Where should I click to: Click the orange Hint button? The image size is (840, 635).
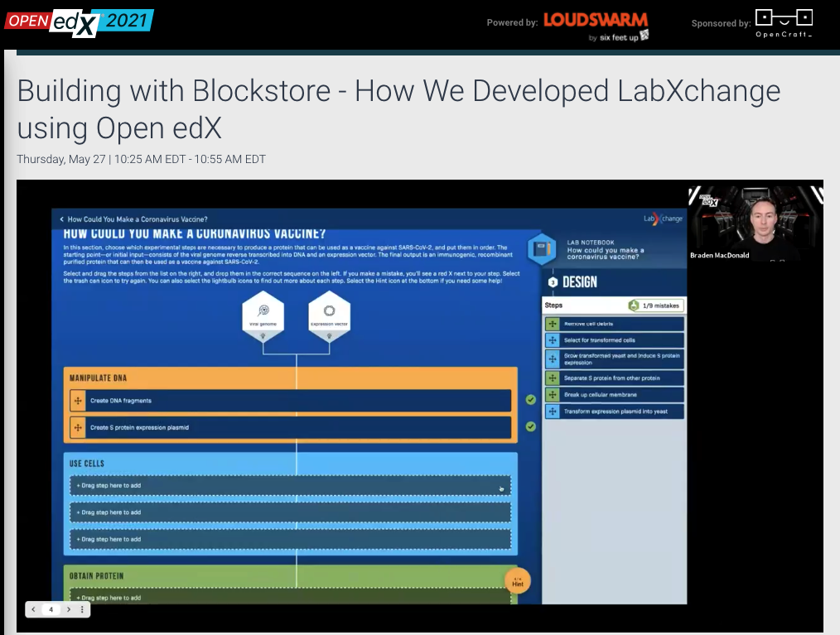coord(518,581)
